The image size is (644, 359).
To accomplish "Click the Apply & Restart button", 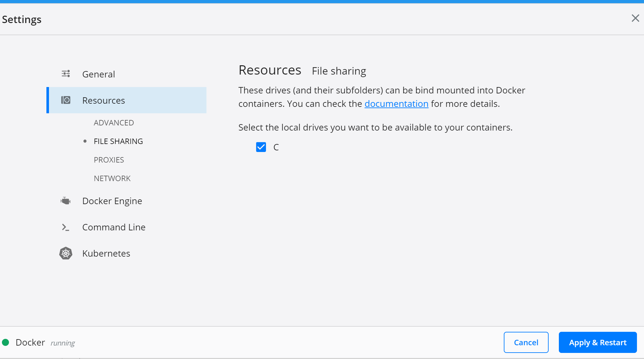I will click(x=597, y=342).
